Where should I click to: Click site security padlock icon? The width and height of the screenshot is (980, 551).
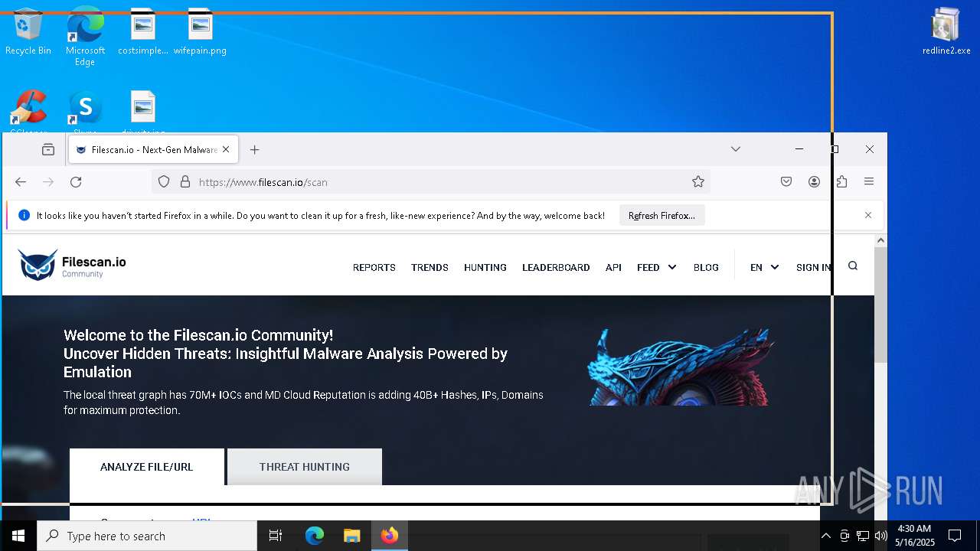(185, 181)
